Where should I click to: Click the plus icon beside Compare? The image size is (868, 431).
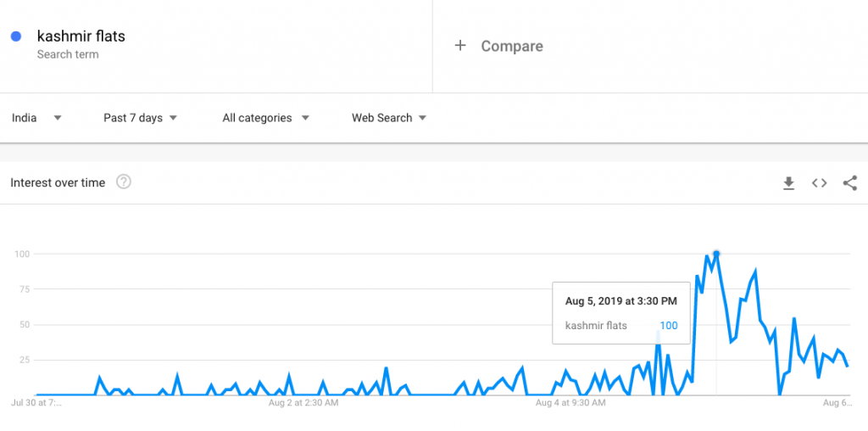[460, 46]
